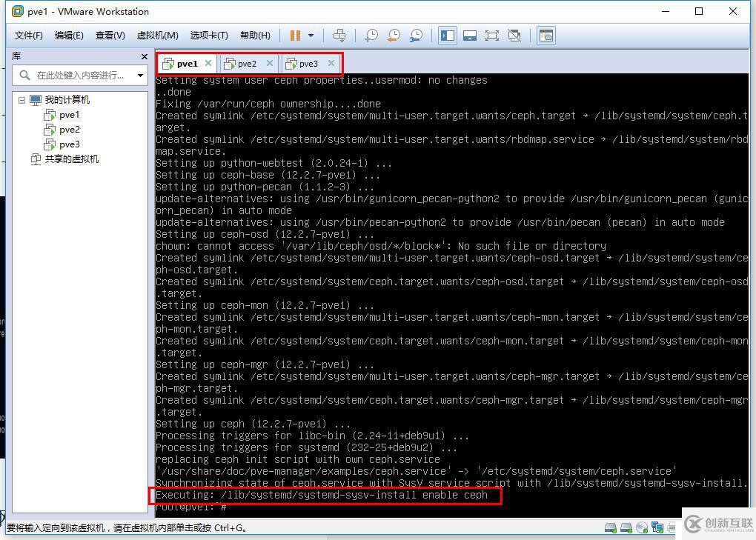Collapse the 我的计算机 tree node

click(x=21, y=100)
